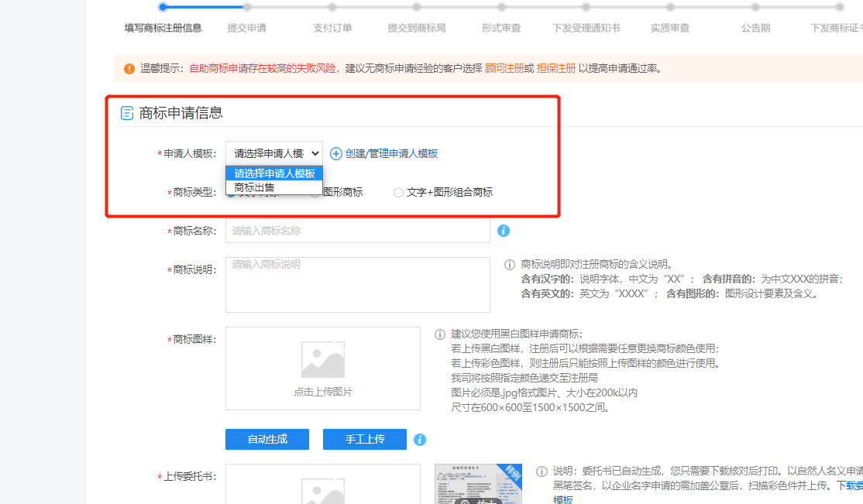Click the blue info icon beside 商标名称 field

coord(504,231)
